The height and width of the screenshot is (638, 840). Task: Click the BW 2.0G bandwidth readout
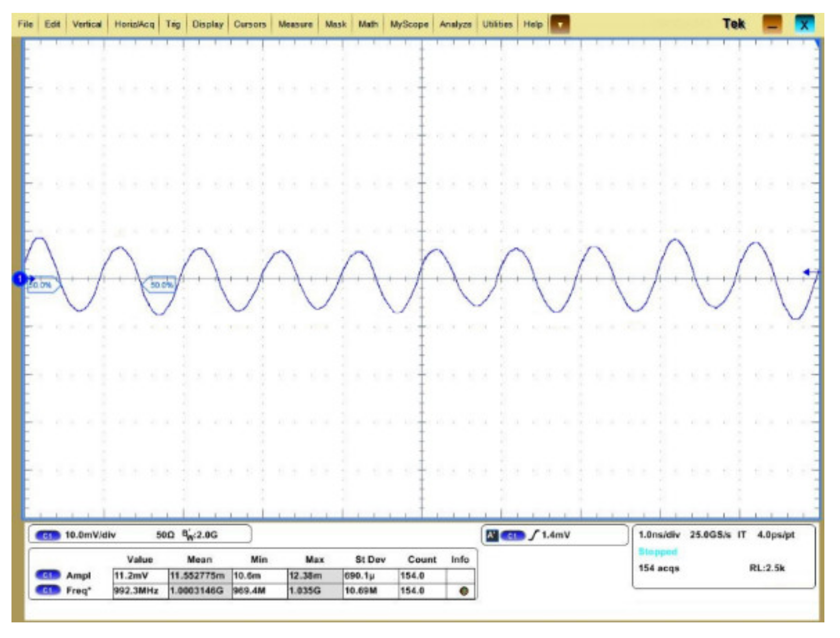point(200,535)
